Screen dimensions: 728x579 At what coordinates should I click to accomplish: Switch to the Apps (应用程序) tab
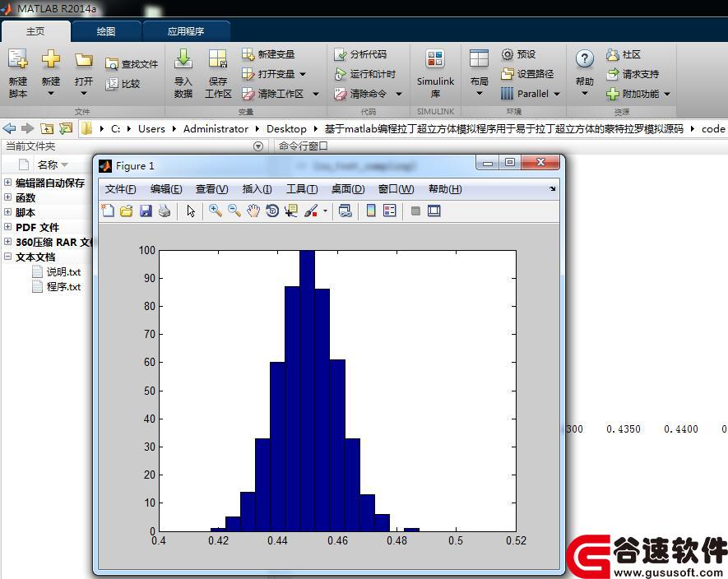pyautogui.click(x=186, y=31)
